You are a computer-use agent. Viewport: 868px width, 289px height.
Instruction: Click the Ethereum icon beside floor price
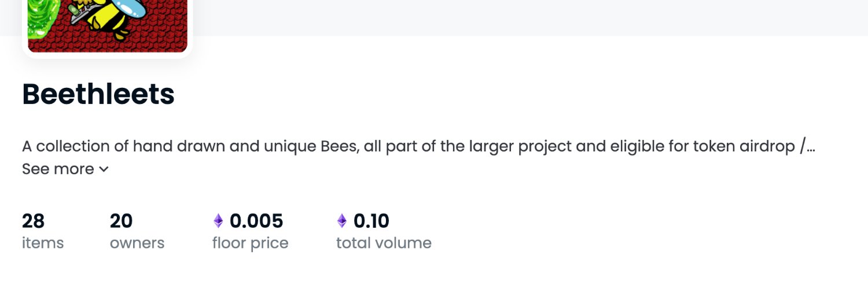218,221
